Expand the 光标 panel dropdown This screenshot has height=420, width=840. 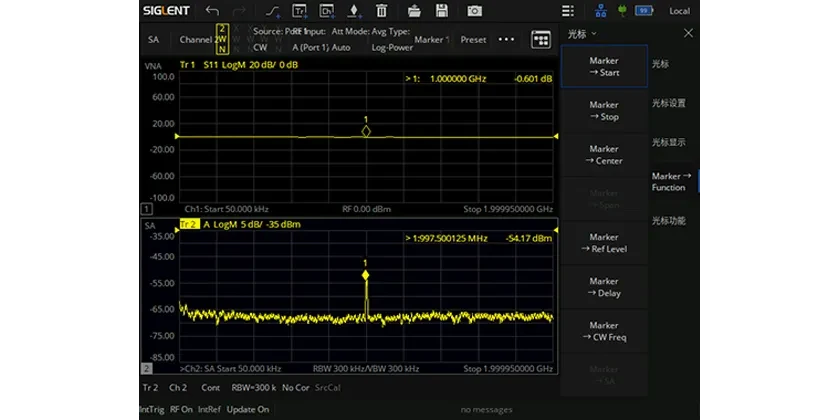coord(582,34)
